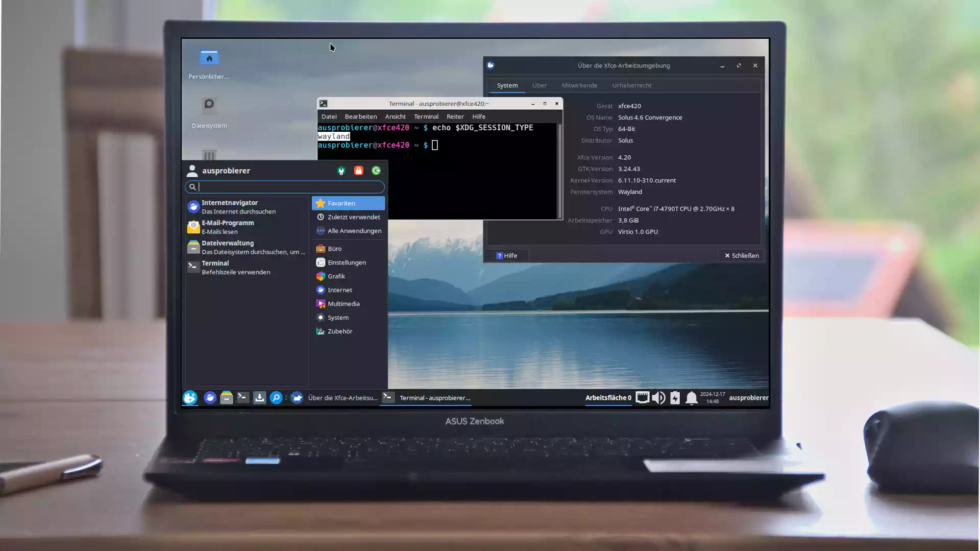Launch Internetnavigator from favorites
Screen dimensions: 980x551
point(247,207)
